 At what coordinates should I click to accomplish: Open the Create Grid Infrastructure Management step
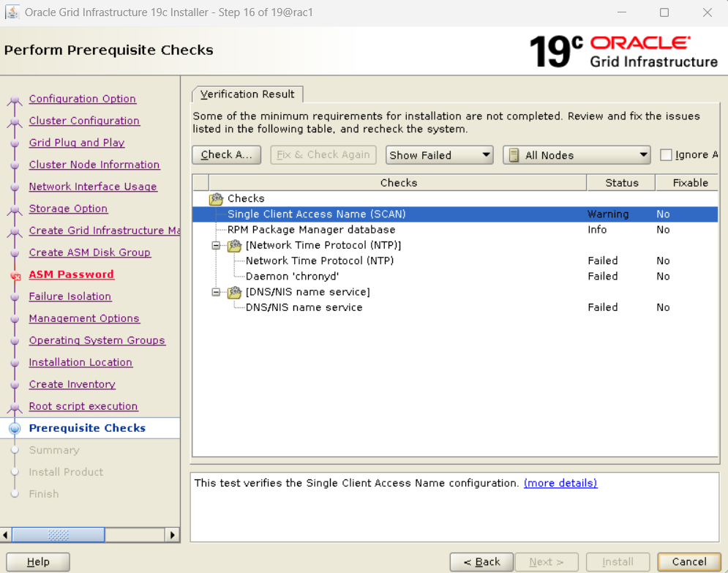click(x=105, y=231)
